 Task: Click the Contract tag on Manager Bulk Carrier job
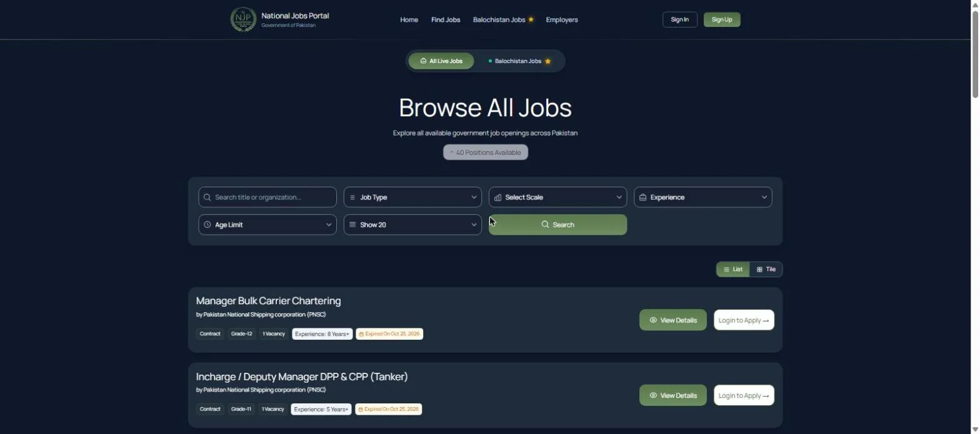pyautogui.click(x=210, y=334)
